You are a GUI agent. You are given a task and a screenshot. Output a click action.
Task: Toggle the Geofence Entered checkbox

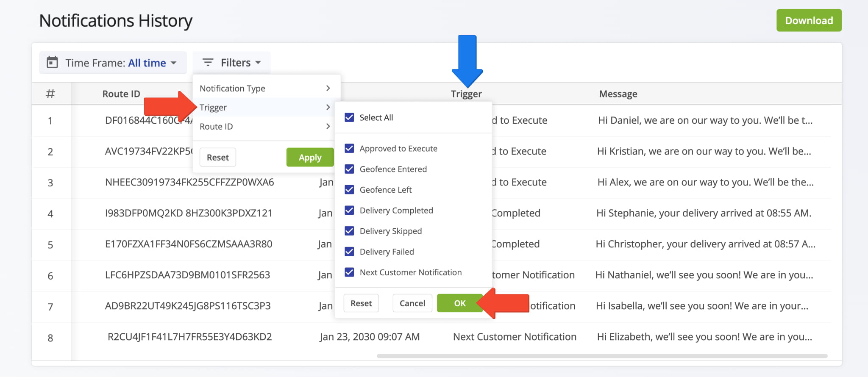click(349, 169)
